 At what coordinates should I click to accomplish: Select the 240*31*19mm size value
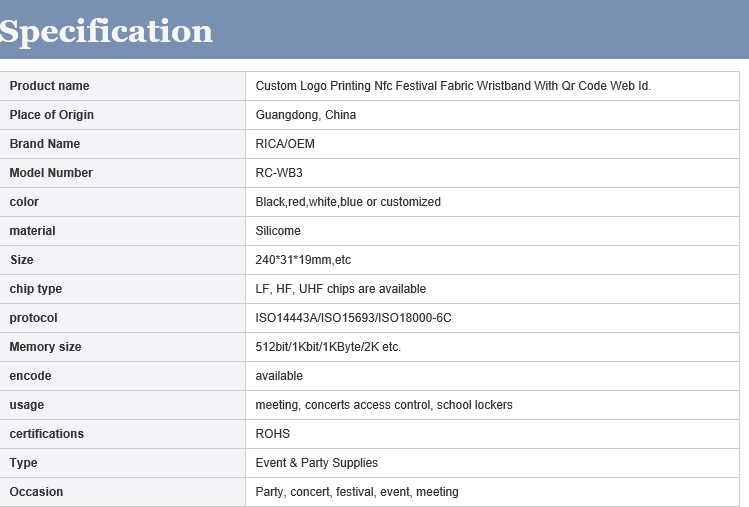coord(303,260)
